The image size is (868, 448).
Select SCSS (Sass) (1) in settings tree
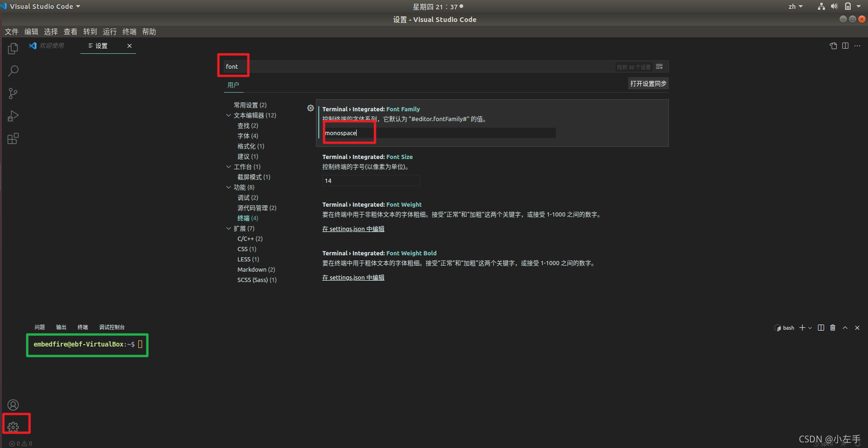pos(257,280)
